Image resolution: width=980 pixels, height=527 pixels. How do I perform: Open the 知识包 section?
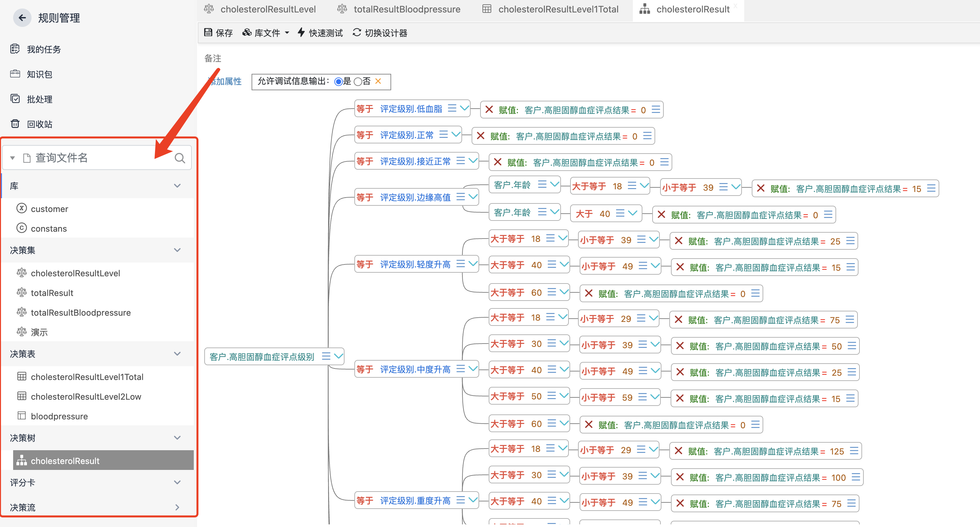click(x=41, y=74)
